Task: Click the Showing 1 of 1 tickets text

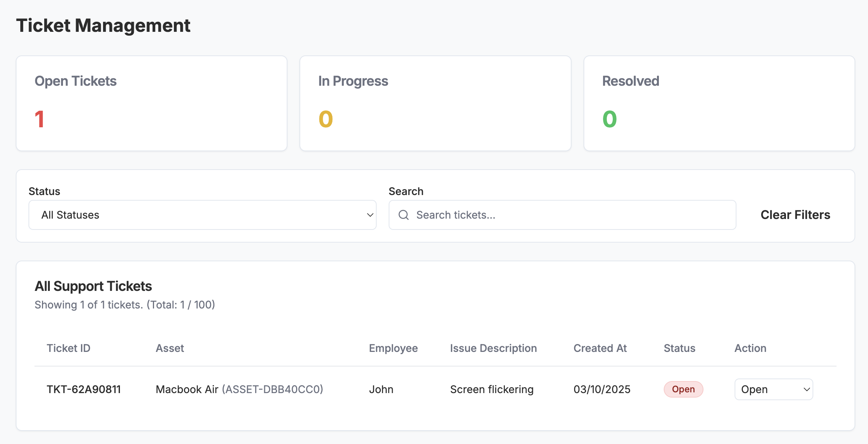Action: coord(125,305)
